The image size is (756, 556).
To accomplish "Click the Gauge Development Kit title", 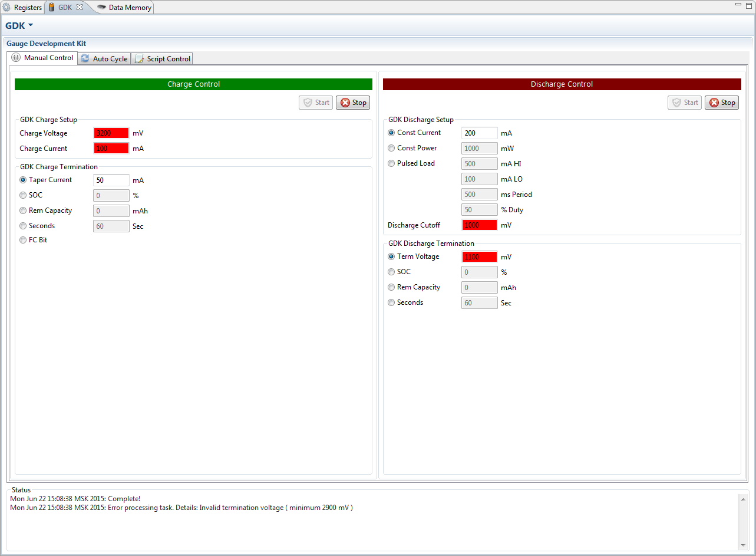I will pos(46,44).
